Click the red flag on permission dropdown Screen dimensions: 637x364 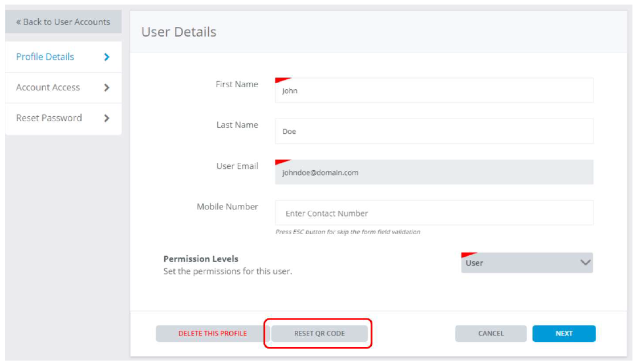pos(467,255)
